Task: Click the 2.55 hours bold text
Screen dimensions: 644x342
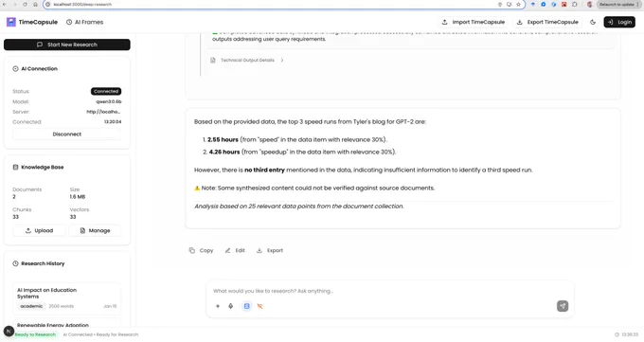Action: click(x=223, y=140)
